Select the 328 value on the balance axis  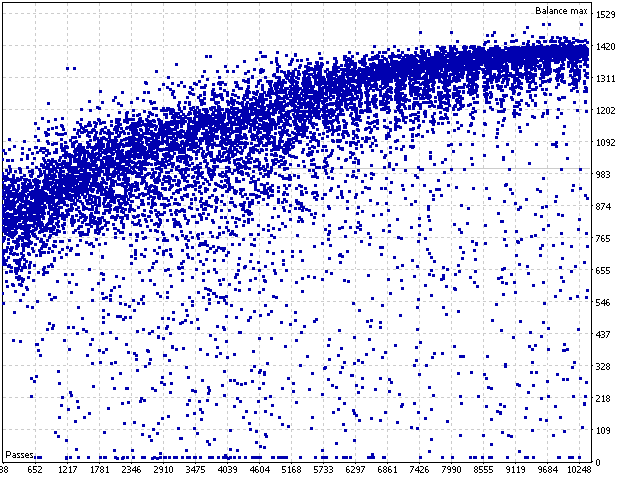tap(603, 367)
